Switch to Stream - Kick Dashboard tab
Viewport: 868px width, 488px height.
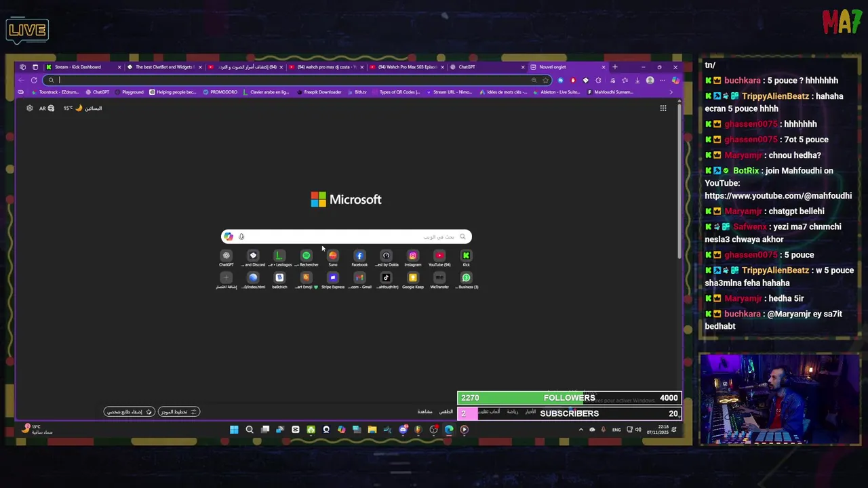click(x=83, y=67)
